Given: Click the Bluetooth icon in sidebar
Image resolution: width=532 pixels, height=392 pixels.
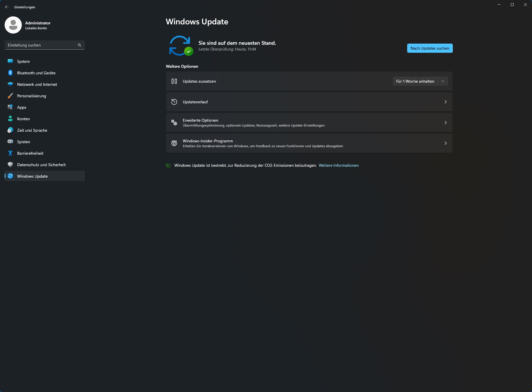Looking at the screenshot, I should (x=10, y=73).
